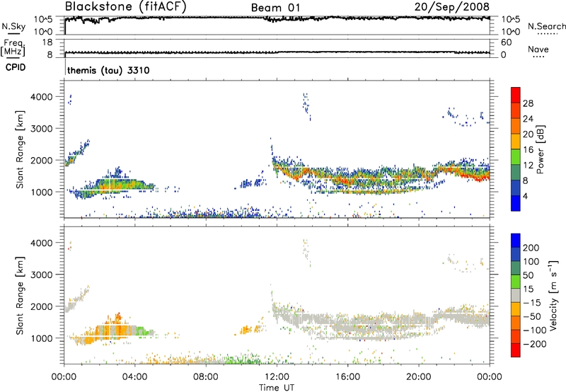Select the 'CPID' row label

(x=16, y=67)
